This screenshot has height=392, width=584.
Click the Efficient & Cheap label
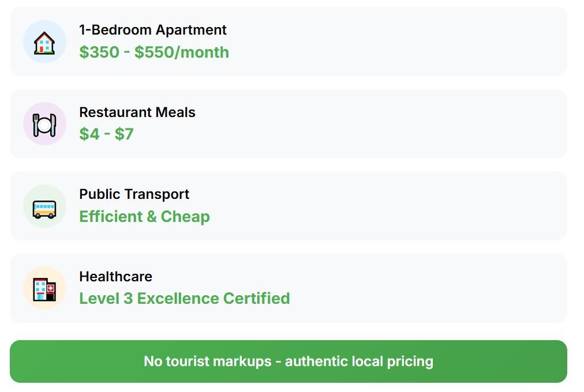coord(144,216)
